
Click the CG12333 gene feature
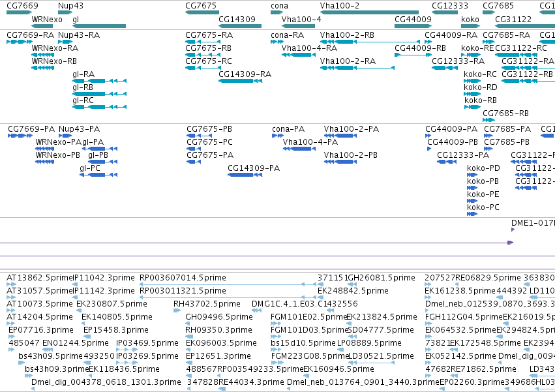445,12
